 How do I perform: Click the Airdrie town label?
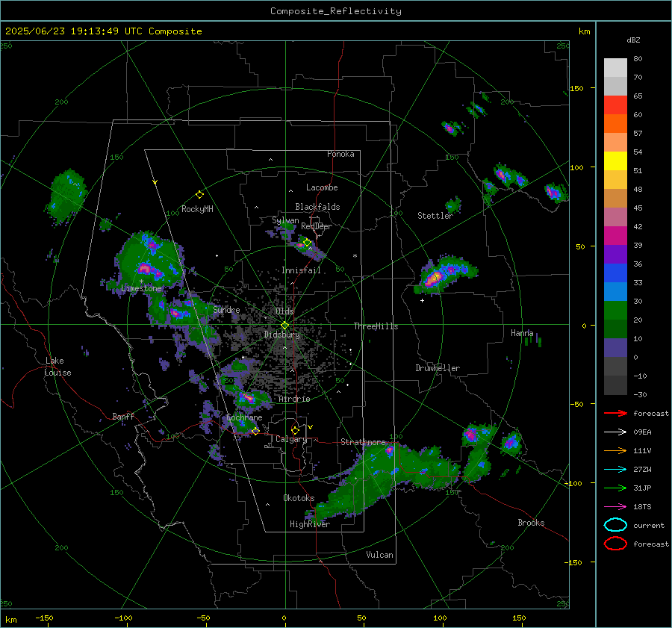coord(294,399)
